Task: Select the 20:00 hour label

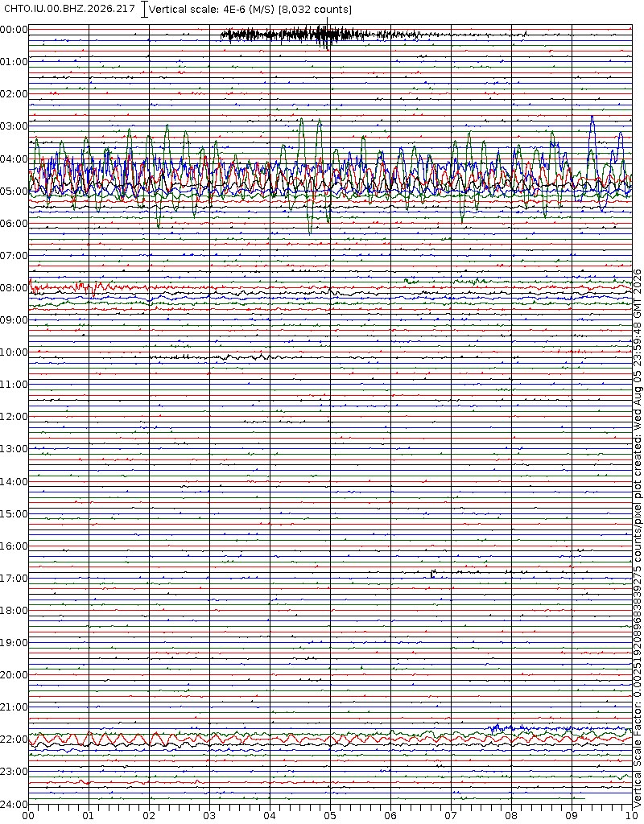Action: coord(14,674)
